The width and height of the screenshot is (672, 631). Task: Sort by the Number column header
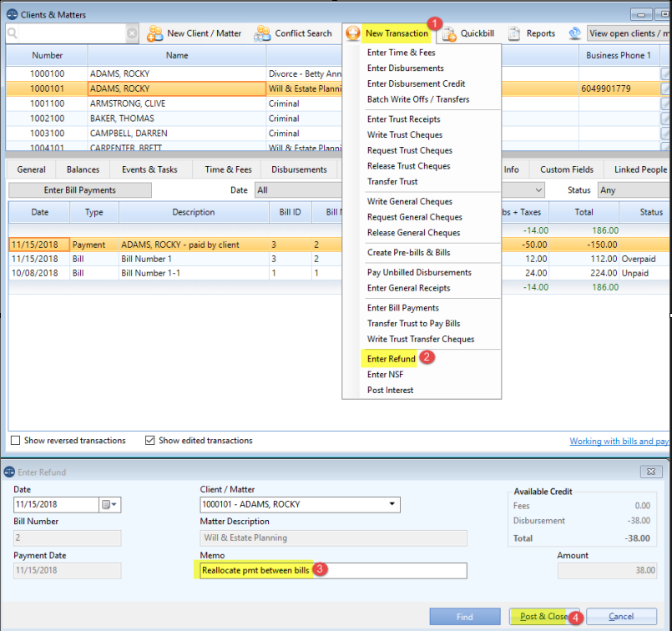tap(47, 56)
